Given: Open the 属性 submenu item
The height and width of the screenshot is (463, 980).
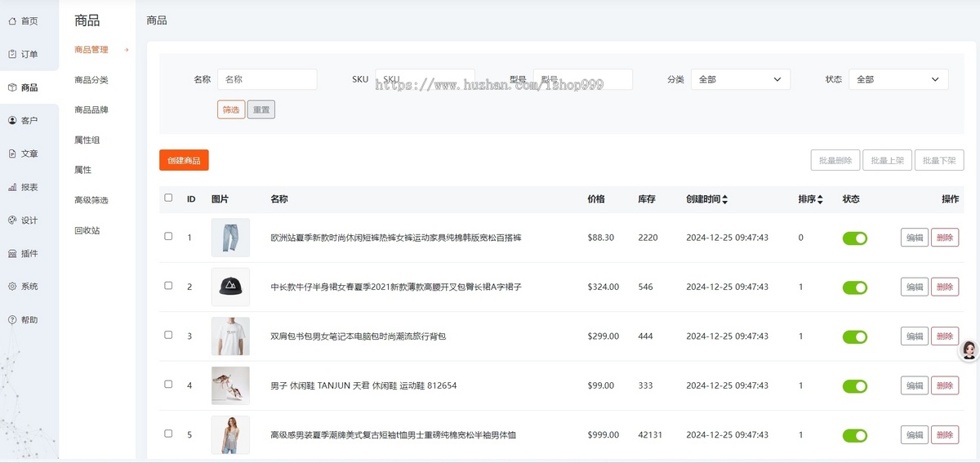Looking at the screenshot, I should click(x=82, y=170).
